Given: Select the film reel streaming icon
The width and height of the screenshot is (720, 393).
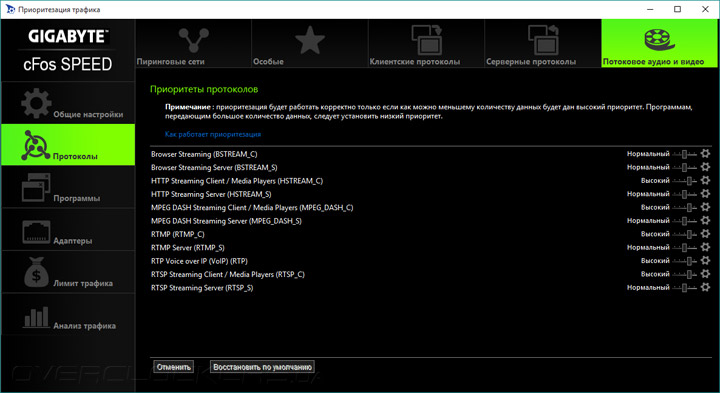Looking at the screenshot, I should (x=659, y=40).
